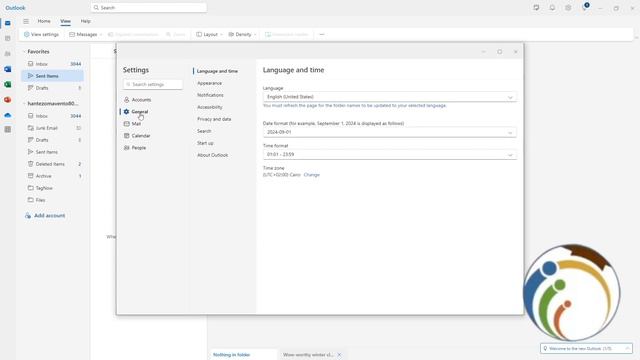Open People from the left app rail
Screen dimensions: 640x360
pos(7,53)
